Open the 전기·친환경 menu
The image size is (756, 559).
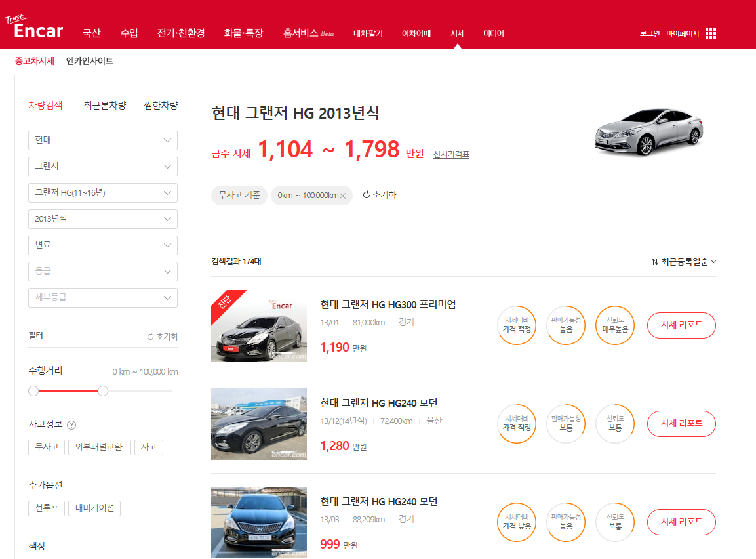pyautogui.click(x=181, y=33)
